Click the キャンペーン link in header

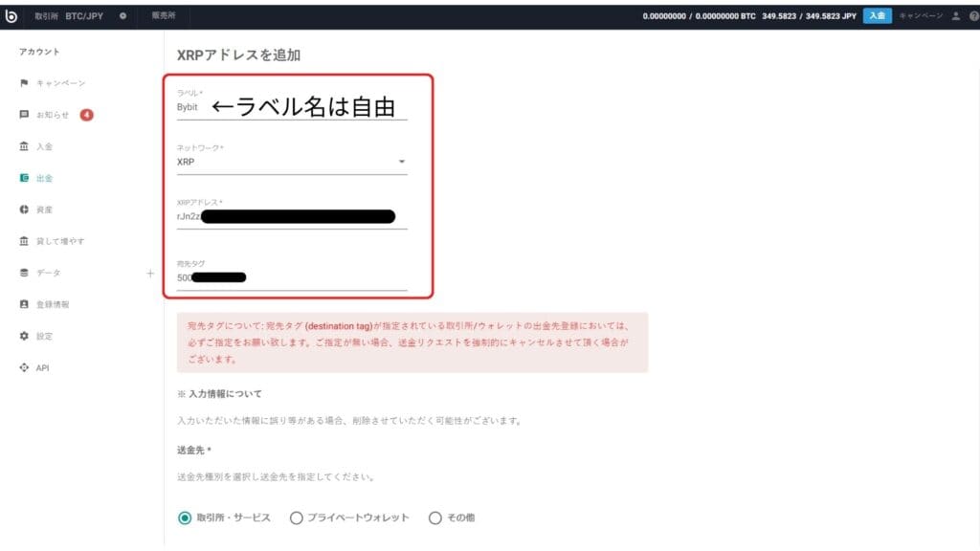921,15
